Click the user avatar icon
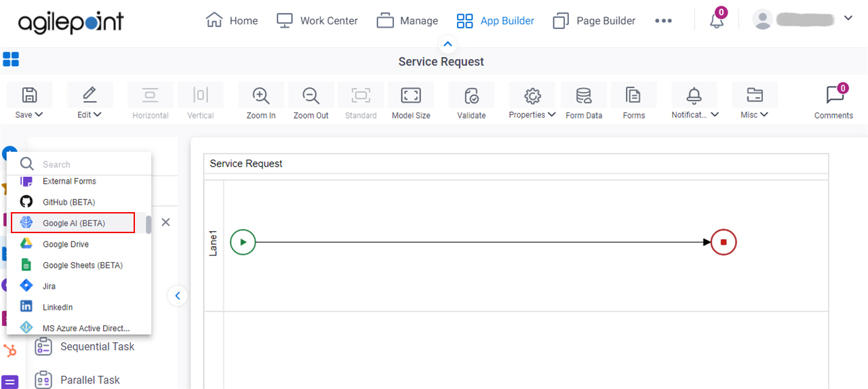This screenshot has height=389, width=868. pyautogui.click(x=763, y=20)
